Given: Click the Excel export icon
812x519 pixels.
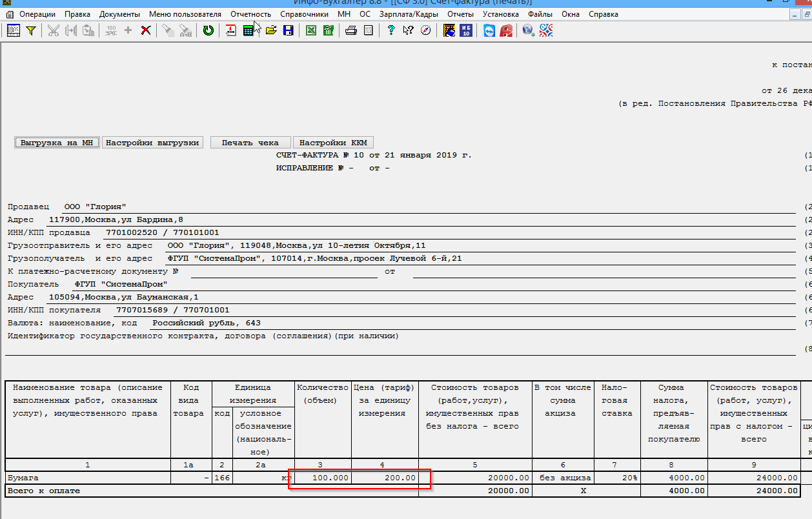Looking at the screenshot, I should point(311,30).
